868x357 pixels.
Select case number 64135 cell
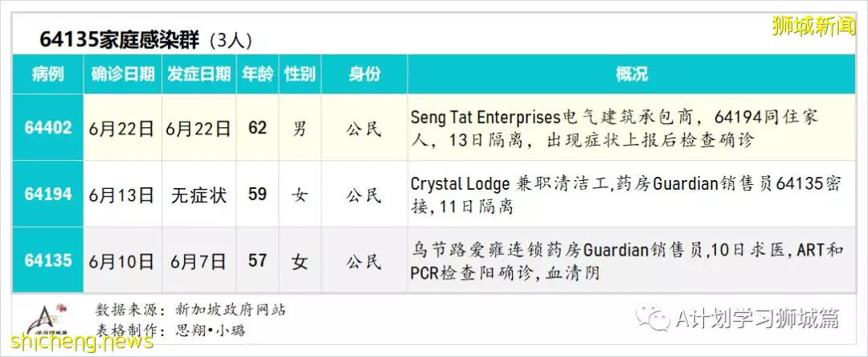[x=48, y=261]
